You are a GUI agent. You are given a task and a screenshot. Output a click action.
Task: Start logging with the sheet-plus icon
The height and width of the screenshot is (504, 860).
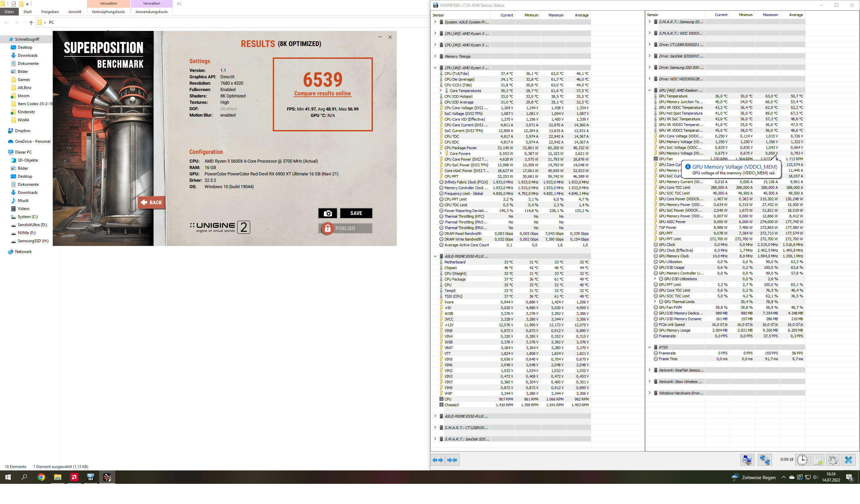(x=818, y=460)
